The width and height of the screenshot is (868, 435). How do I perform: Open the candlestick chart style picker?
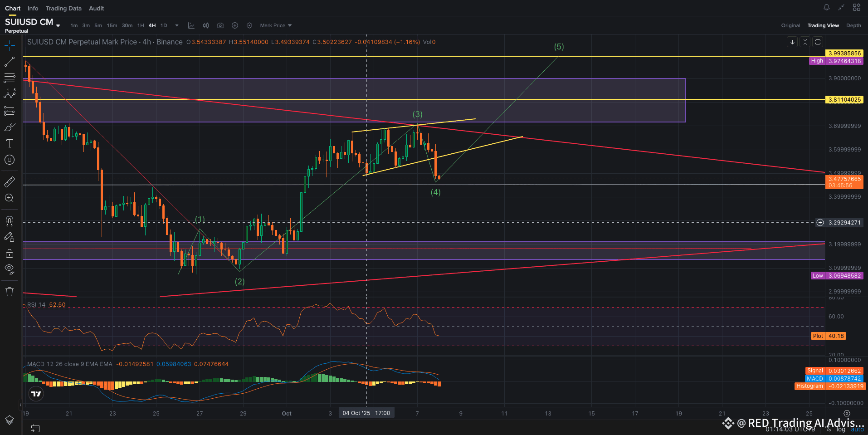[x=206, y=25]
